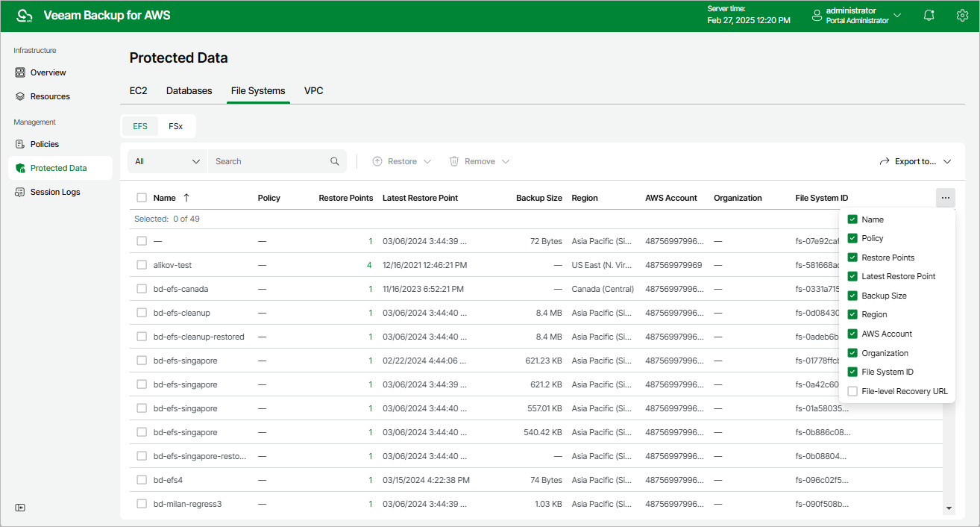Uncheck the Backup Size column option
Image resolution: width=980 pixels, height=527 pixels.
pyautogui.click(x=852, y=296)
